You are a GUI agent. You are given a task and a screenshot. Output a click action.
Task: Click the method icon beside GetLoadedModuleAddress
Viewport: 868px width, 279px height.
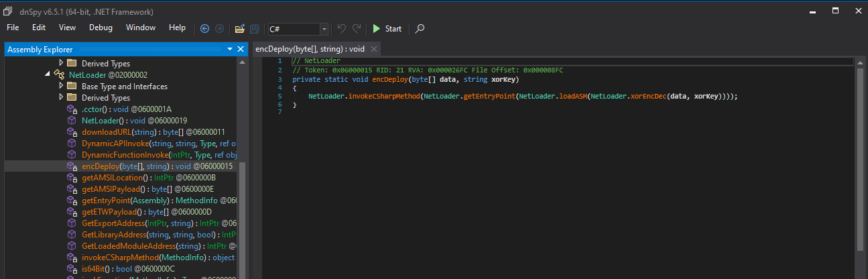point(72,246)
